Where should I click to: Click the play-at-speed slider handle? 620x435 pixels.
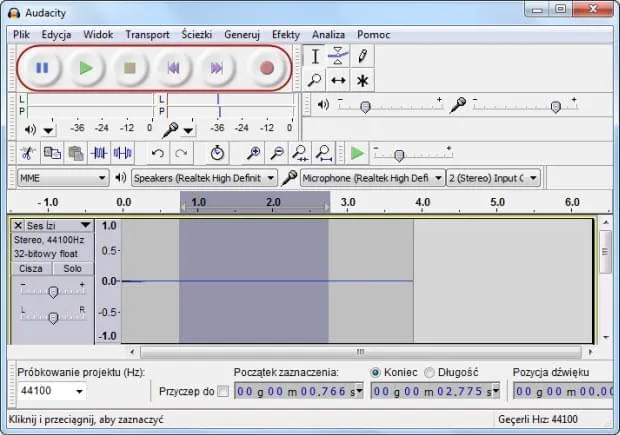pyautogui.click(x=399, y=155)
